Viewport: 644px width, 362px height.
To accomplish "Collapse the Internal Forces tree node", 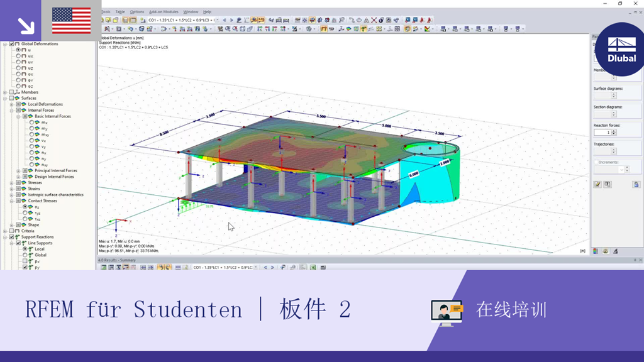I will (12, 111).
